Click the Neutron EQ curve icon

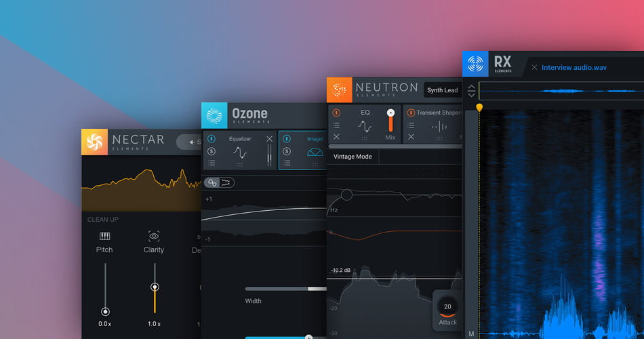(x=365, y=126)
